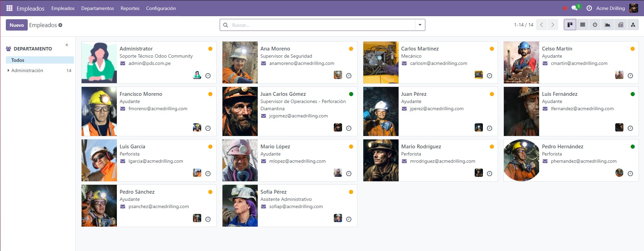Click Supervisor de Seguridad job title
644x251 pixels.
coord(286,56)
